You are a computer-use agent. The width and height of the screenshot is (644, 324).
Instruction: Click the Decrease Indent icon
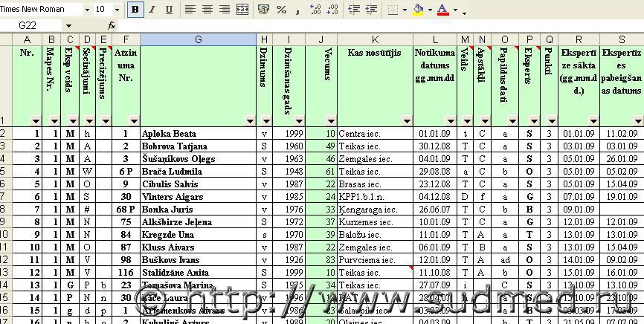(x=354, y=10)
